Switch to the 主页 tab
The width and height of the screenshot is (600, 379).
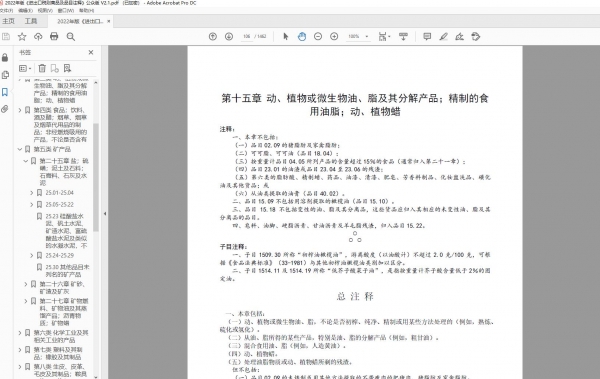tap(8, 21)
